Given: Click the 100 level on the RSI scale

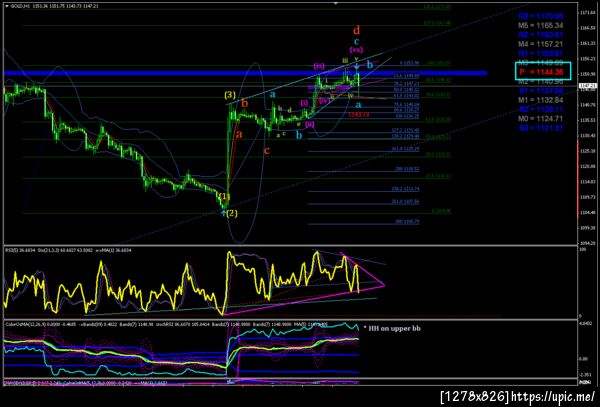Looking at the screenshot, I should click(x=584, y=249).
